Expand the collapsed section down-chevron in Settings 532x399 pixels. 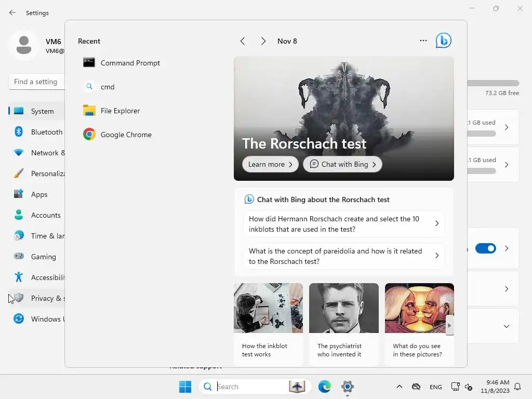(x=507, y=326)
